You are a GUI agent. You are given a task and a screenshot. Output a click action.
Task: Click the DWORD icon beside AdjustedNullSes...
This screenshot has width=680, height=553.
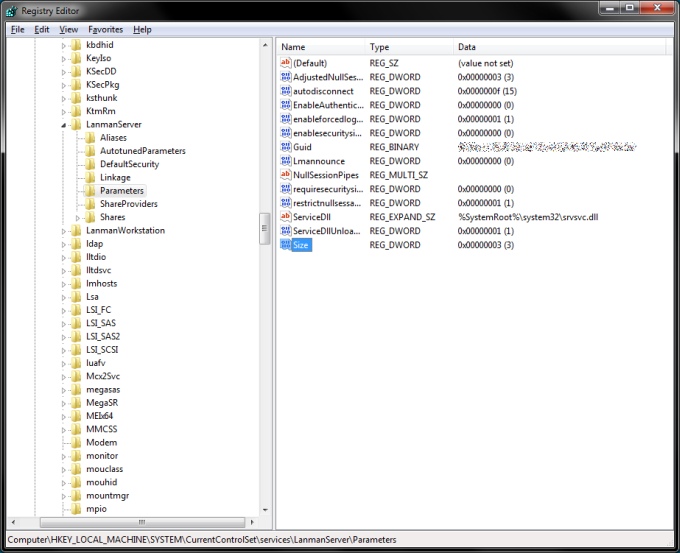[285, 77]
